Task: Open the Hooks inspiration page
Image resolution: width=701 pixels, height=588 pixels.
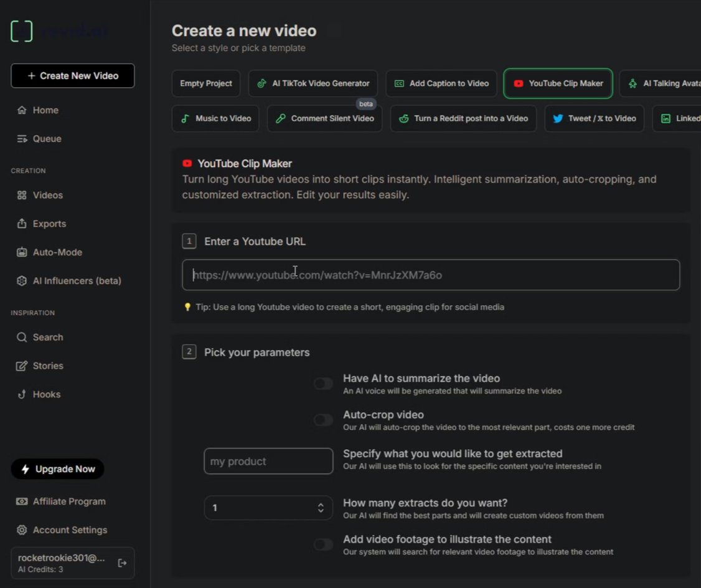Action: pyautogui.click(x=46, y=394)
